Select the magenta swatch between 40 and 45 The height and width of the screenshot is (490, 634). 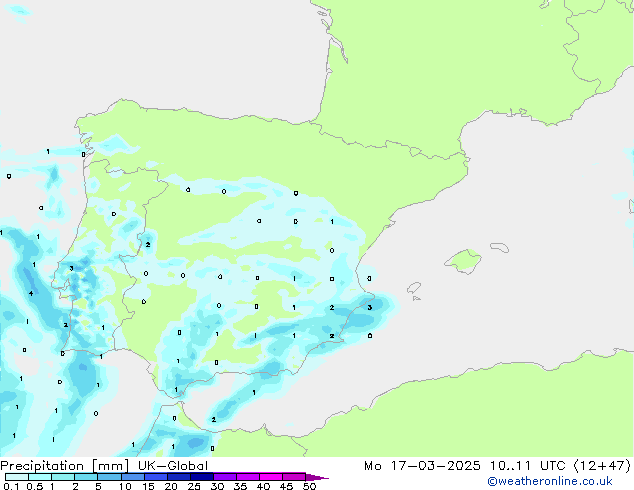click(271, 477)
